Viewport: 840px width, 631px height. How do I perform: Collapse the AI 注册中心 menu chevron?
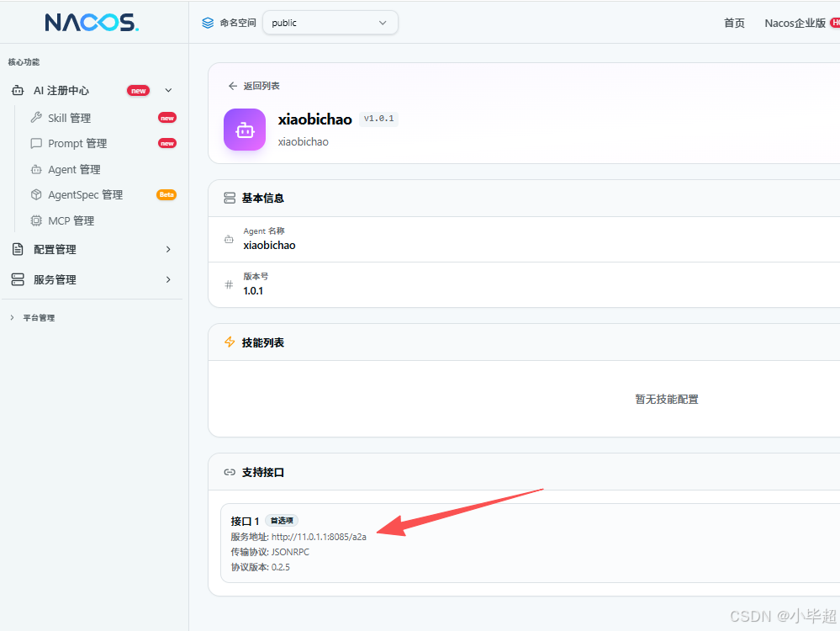coord(168,91)
